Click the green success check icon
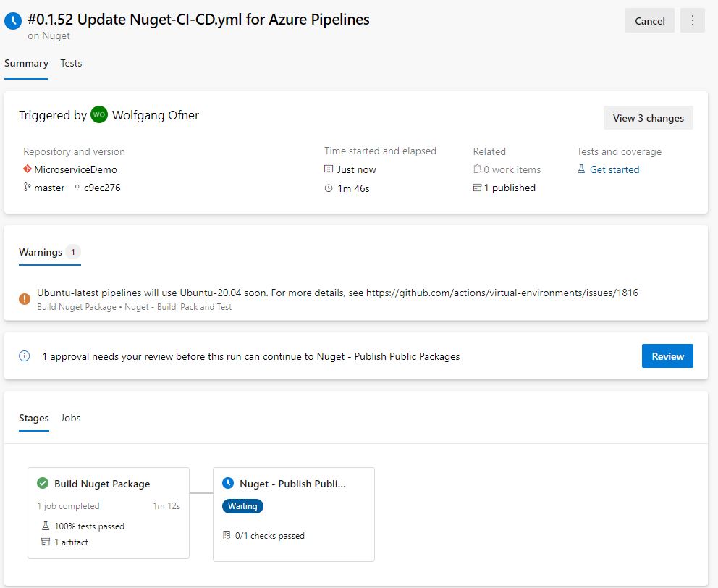This screenshot has height=588, width=718. point(43,484)
